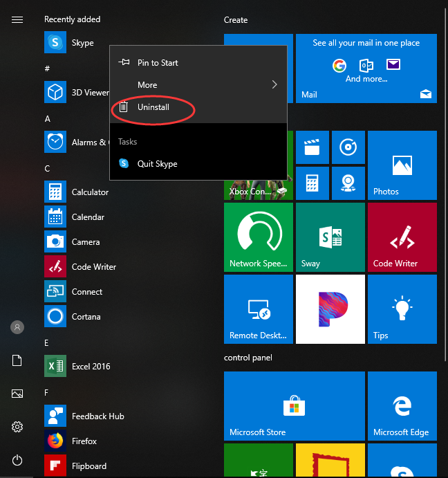
Task: Launch Code Writer from app list
Action: 80,267
